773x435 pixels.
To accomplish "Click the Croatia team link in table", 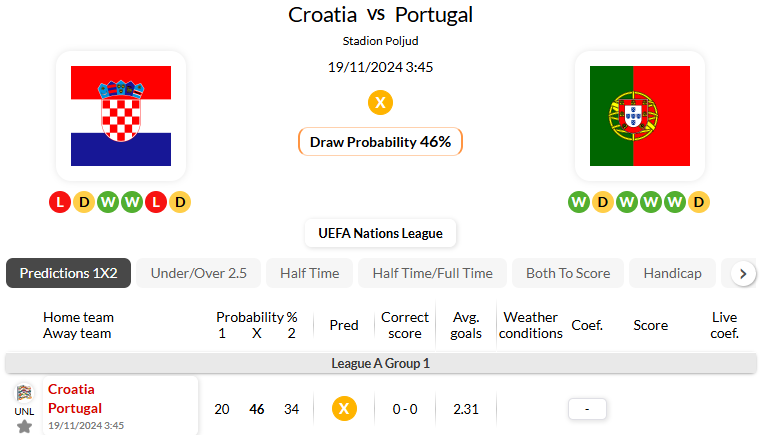I will 71,389.
